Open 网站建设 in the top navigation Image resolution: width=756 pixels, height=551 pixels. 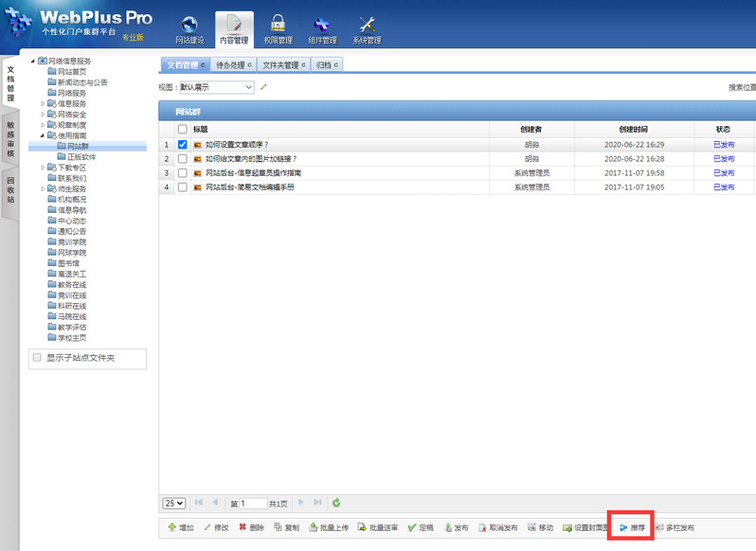tap(189, 29)
